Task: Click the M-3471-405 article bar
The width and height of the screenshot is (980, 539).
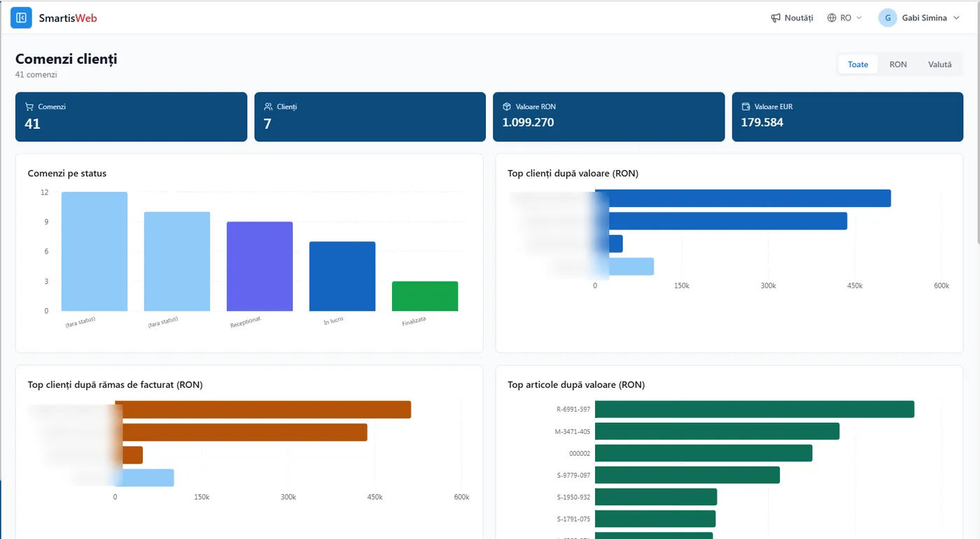Action: point(717,431)
